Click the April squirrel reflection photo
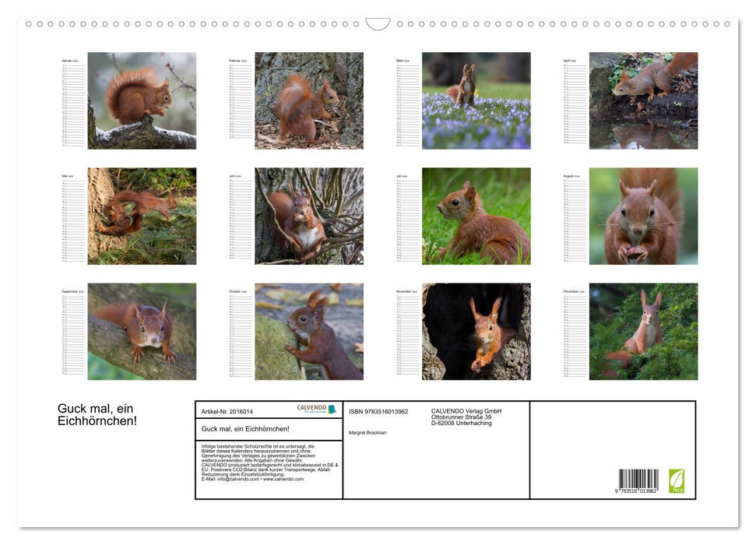 tap(643, 101)
